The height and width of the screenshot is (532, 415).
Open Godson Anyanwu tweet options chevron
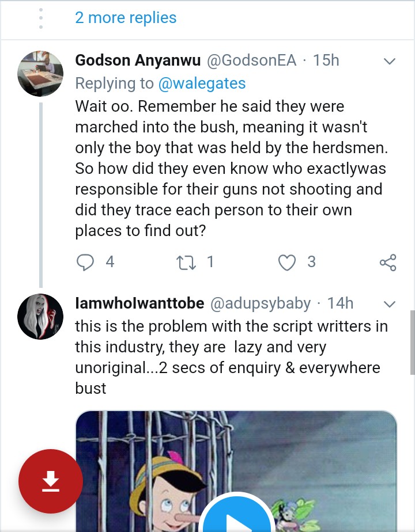tap(390, 61)
